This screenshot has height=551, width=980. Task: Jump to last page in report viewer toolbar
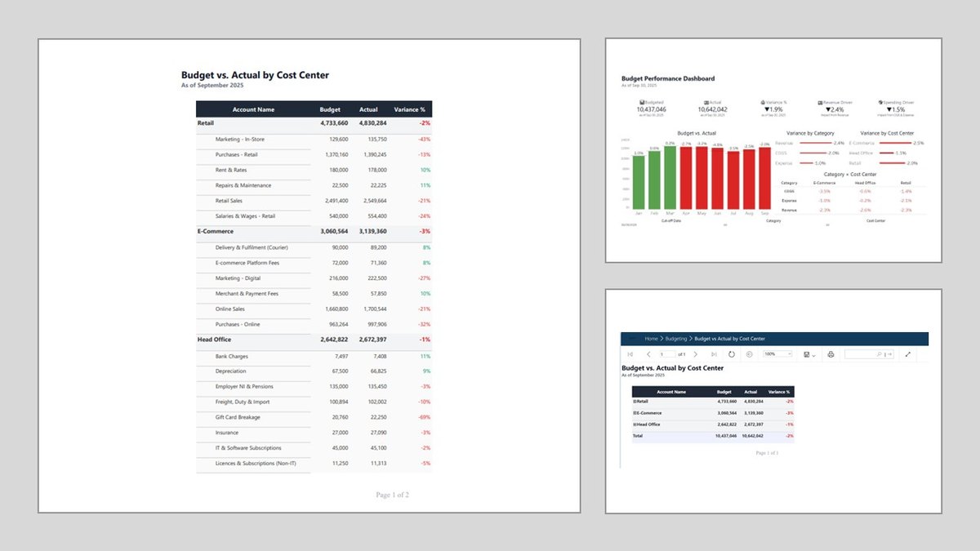(714, 354)
